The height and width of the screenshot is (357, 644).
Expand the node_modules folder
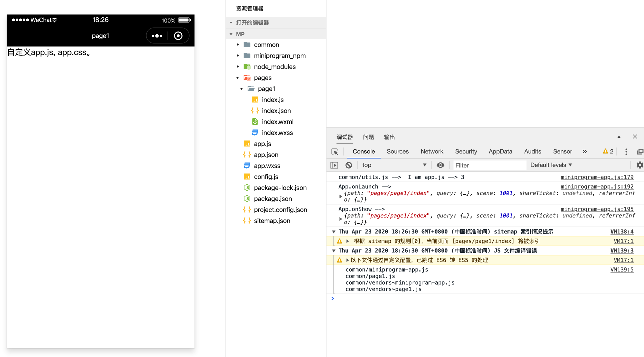click(238, 67)
